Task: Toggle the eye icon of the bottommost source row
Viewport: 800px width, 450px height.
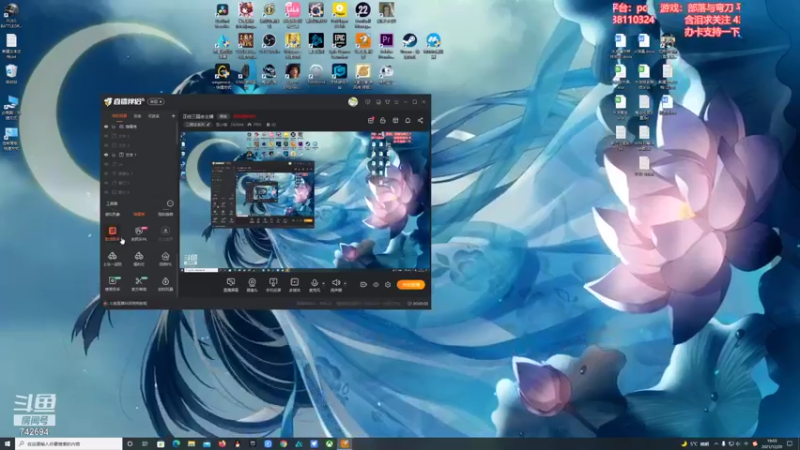Action: point(106,192)
